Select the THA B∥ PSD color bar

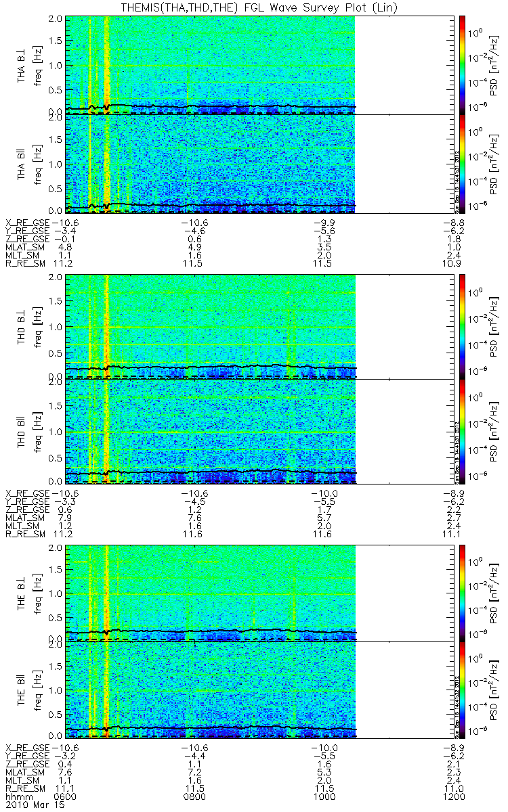pyautogui.click(x=461, y=164)
